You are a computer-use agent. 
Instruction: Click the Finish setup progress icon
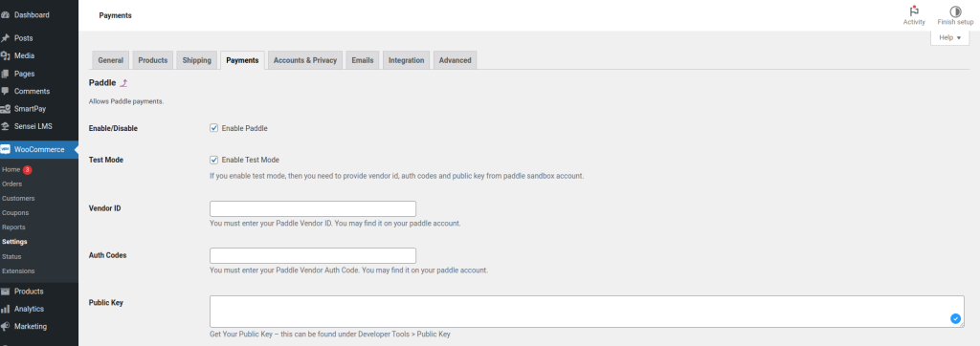tap(955, 11)
